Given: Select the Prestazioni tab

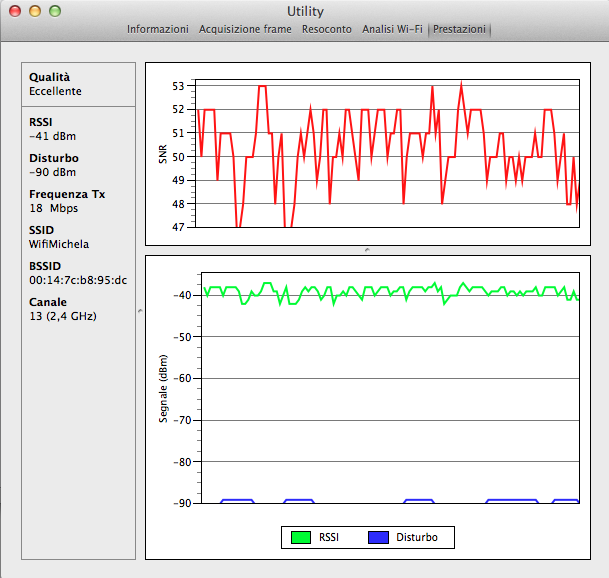Looking at the screenshot, I should pyautogui.click(x=459, y=29).
